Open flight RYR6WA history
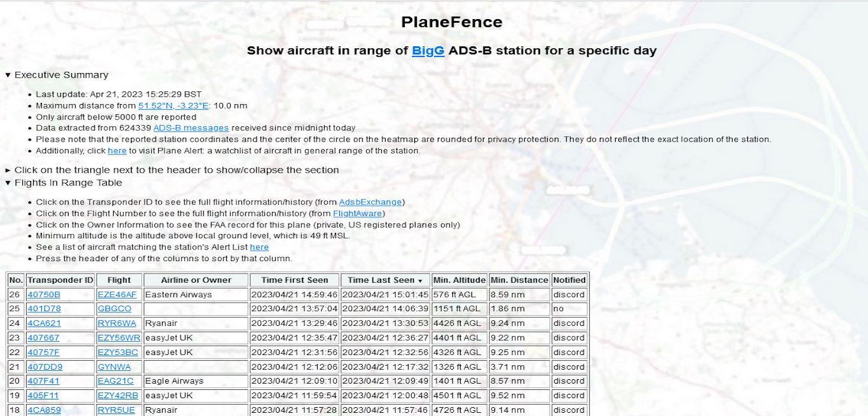868x416 pixels. pyautogui.click(x=116, y=323)
